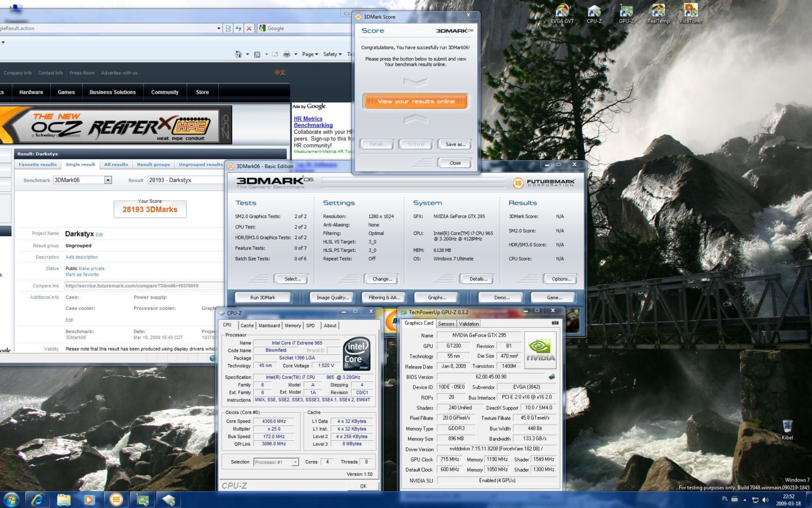The height and width of the screenshot is (508, 812).
Task: Click Filtering & AA... button
Action: point(384,297)
